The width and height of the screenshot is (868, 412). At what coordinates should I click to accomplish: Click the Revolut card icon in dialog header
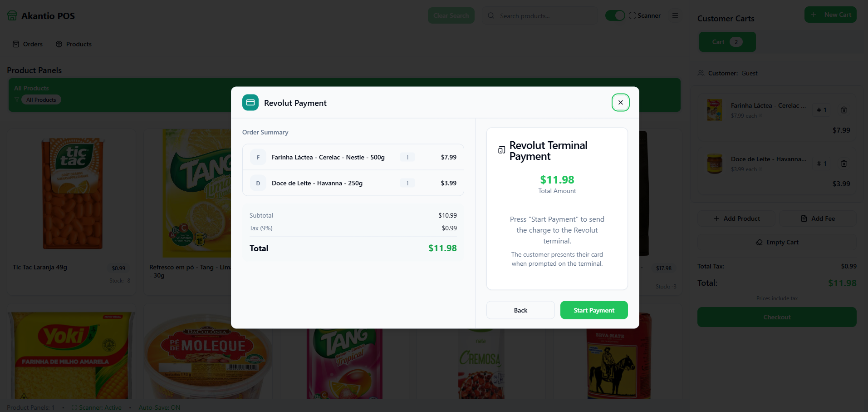click(x=250, y=103)
